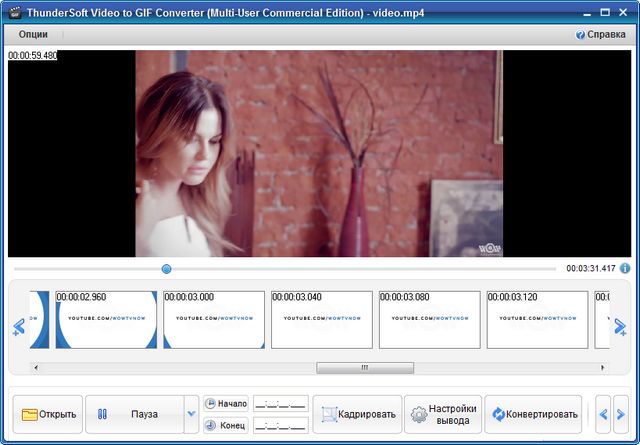Step to previous frame with bottom-right left arrow
This screenshot has width=640, height=445.
(x=602, y=414)
